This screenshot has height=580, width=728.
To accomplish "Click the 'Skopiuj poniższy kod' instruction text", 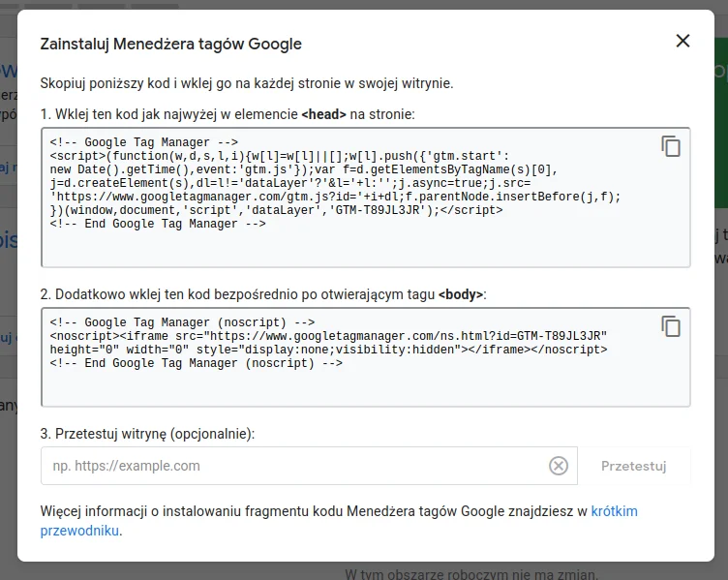I will point(247,83).
